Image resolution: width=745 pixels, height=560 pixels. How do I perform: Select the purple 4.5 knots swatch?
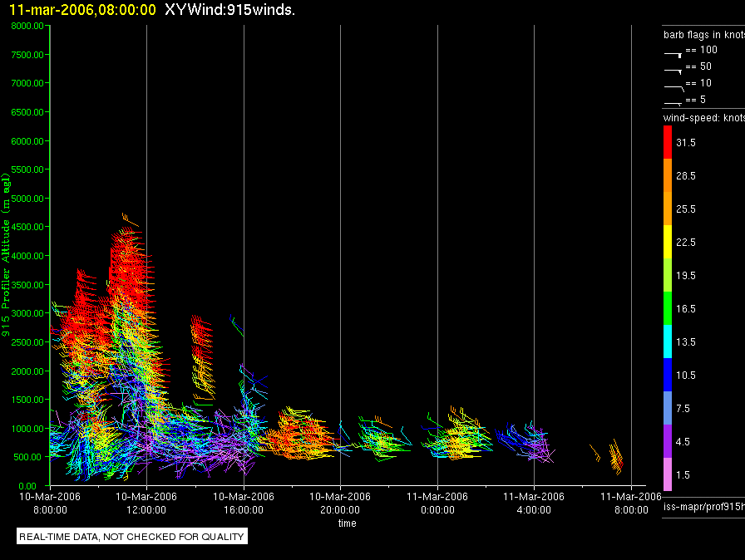point(668,441)
